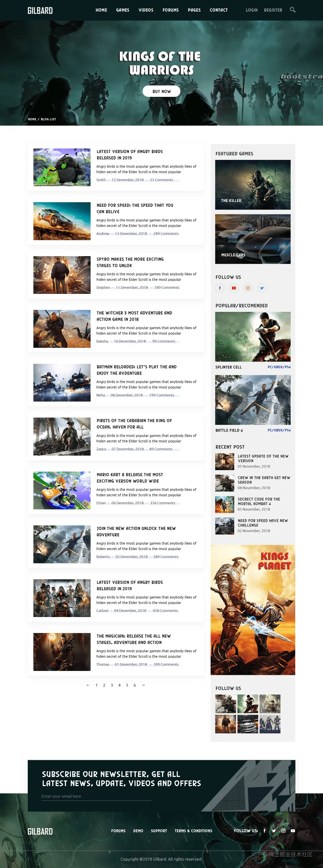Open recent post 'Latest Update of the New Version'
This screenshot has width=323, height=868.
(263, 458)
